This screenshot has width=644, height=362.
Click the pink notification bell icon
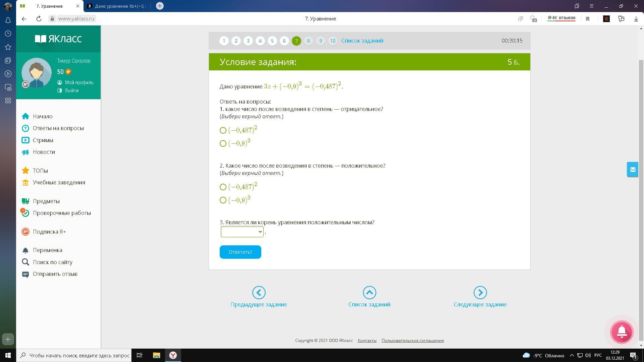[x=622, y=332]
